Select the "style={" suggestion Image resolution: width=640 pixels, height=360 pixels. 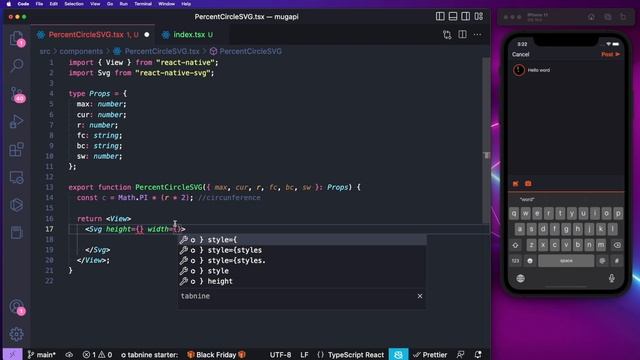302,240
